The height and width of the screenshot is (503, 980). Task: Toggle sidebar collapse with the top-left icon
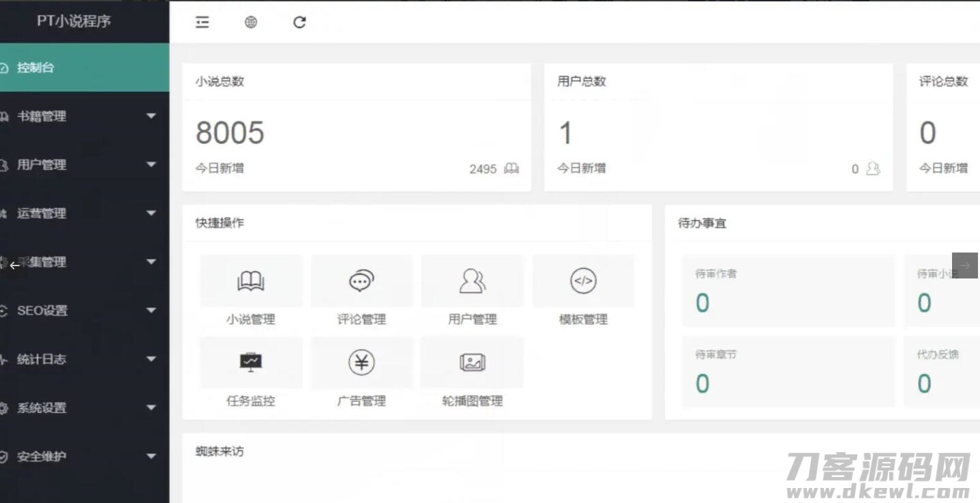203,22
